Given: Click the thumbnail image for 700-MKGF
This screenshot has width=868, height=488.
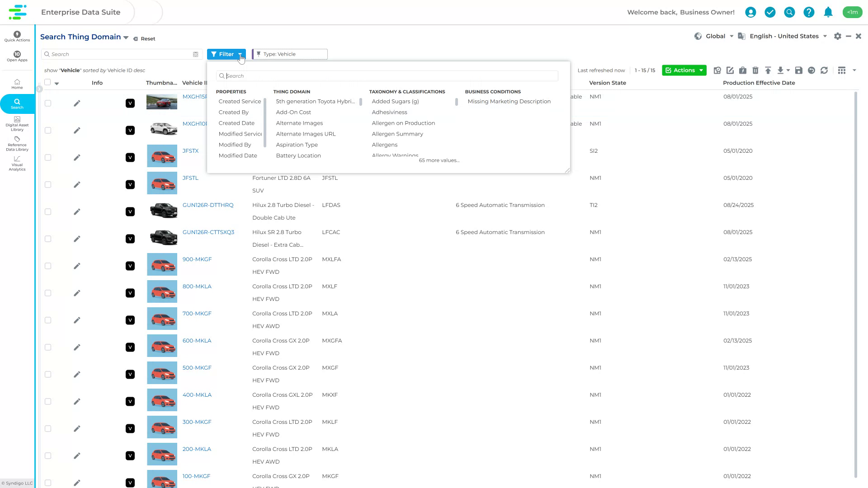Looking at the screenshot, I should (162, 318).
